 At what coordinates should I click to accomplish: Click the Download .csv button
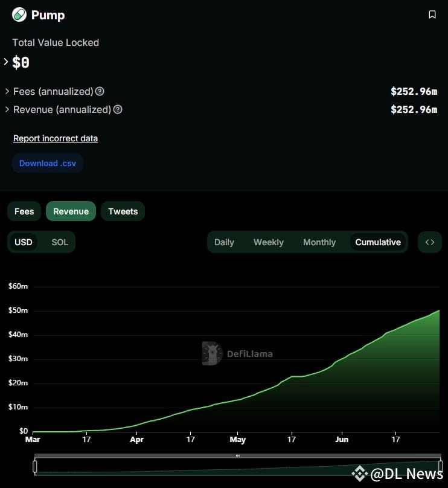coord(48,164)
